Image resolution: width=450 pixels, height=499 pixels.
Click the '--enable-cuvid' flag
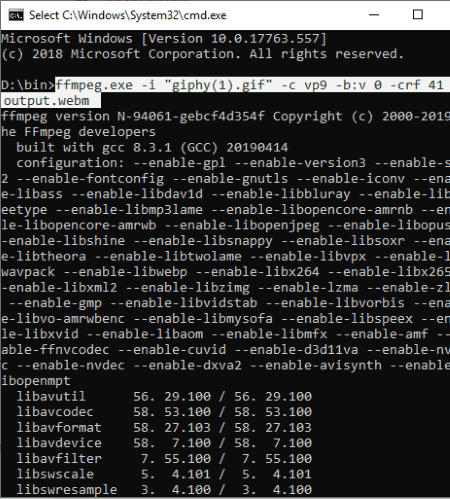172,350
